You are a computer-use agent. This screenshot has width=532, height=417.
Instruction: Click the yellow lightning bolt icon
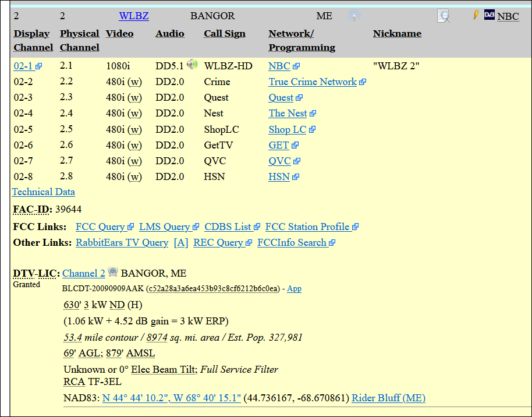pyautogui.click(x=476, y=15)
